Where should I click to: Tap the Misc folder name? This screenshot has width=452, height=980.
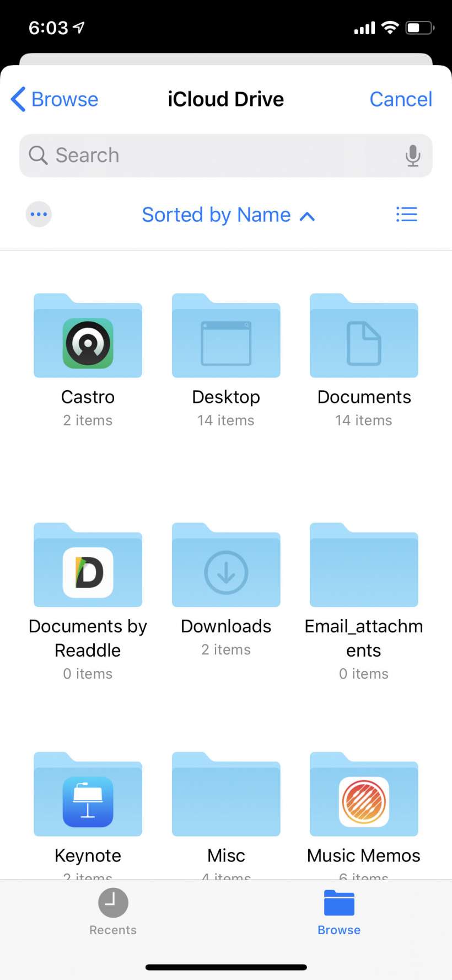[x=226, y=855]
